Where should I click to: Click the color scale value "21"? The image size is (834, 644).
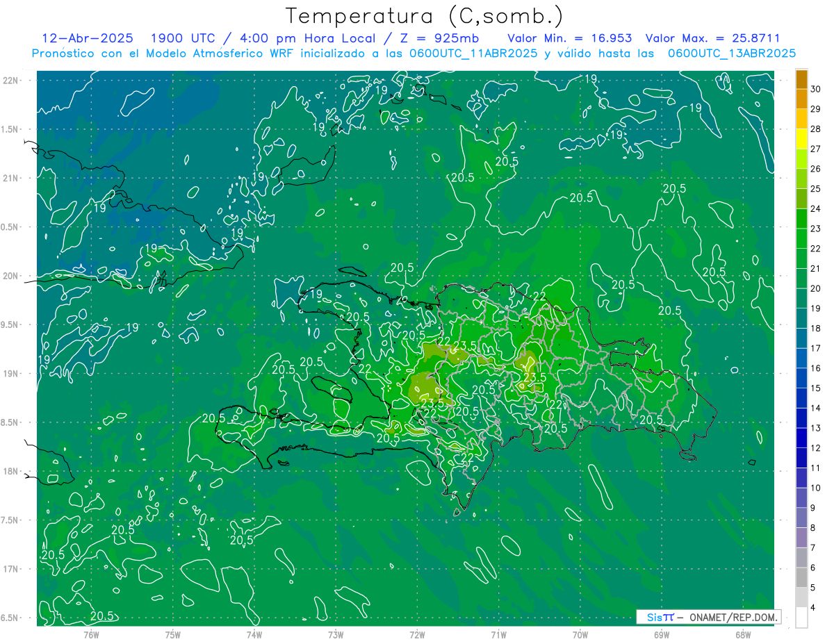point(816,268)
